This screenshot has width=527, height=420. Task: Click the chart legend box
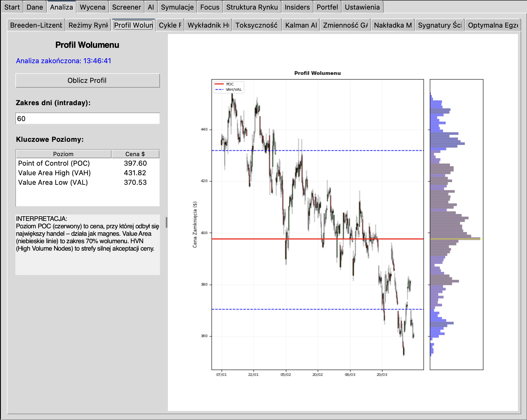click(x=228, y=87)
